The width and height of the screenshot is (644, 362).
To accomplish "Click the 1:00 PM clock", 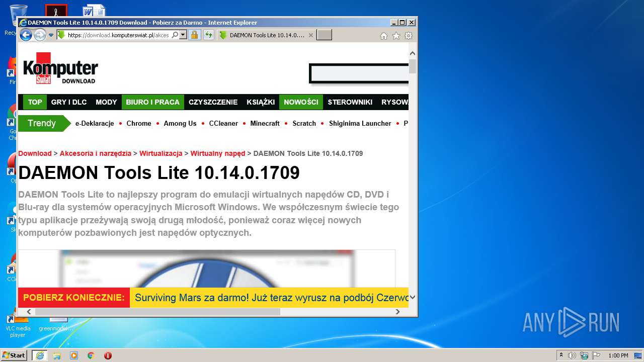I will click(x=618, y=355).
